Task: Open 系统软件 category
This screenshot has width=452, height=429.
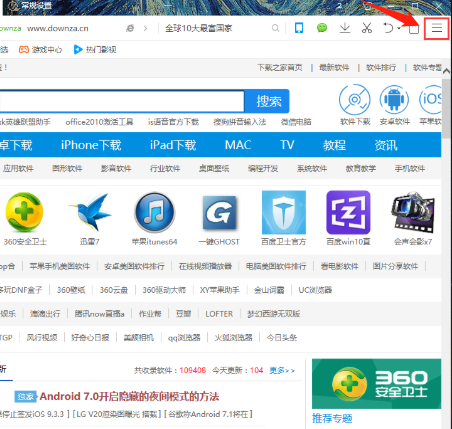Action: tap(312, 168)
